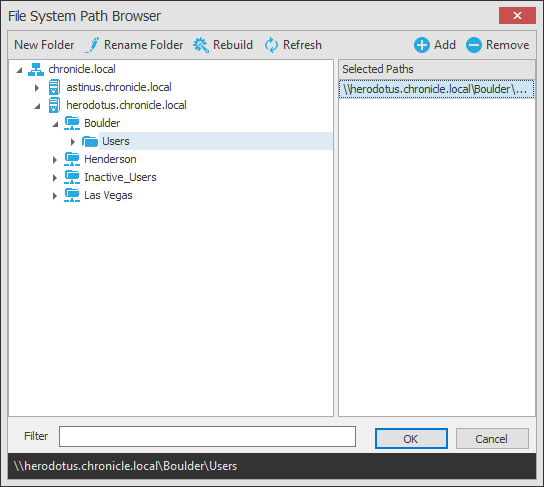Viewport: 544px width, 487px height.
Task: Click the Inactive_Users share icon
Action: 72,177
